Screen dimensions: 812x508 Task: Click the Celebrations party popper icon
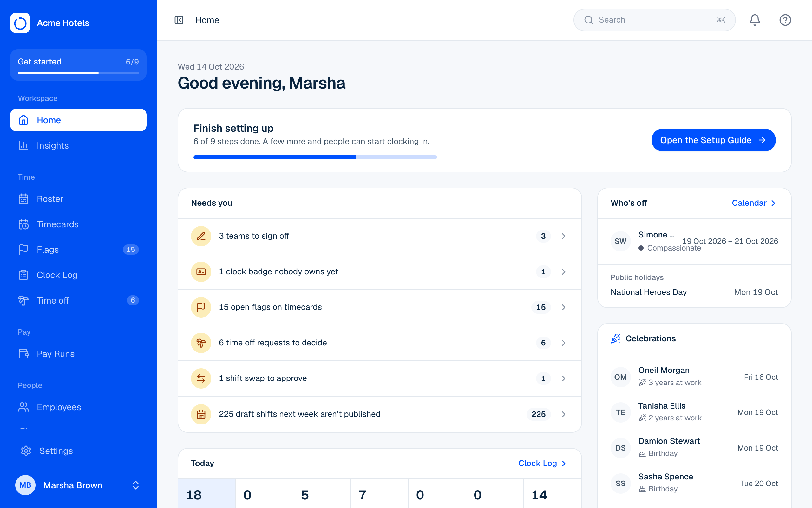[616, 339]
